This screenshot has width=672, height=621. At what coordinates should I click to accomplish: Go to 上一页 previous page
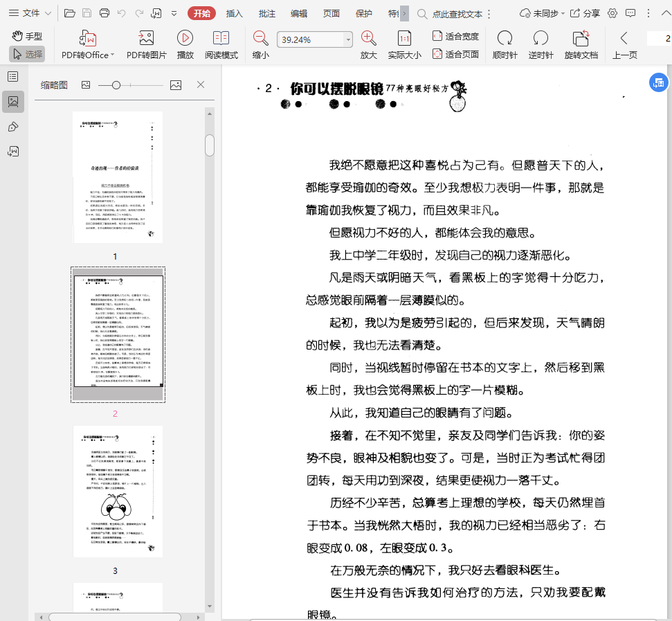(624, 44)
